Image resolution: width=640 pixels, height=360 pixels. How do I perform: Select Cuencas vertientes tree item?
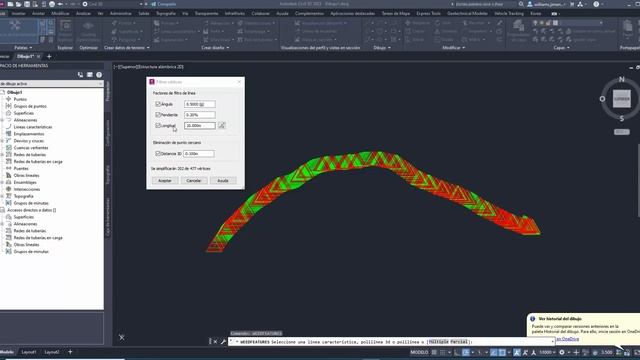pyautogui.click(x=31, y=148)
